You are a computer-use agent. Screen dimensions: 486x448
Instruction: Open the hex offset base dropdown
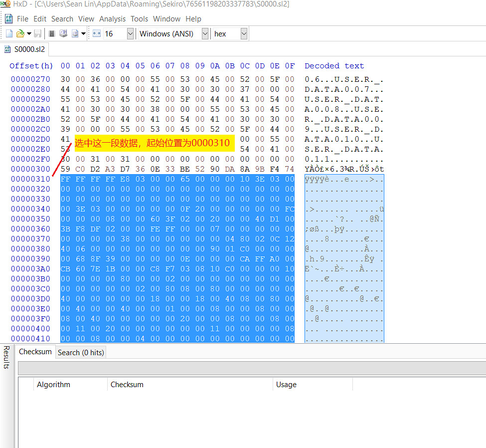[x=244, y=34]
